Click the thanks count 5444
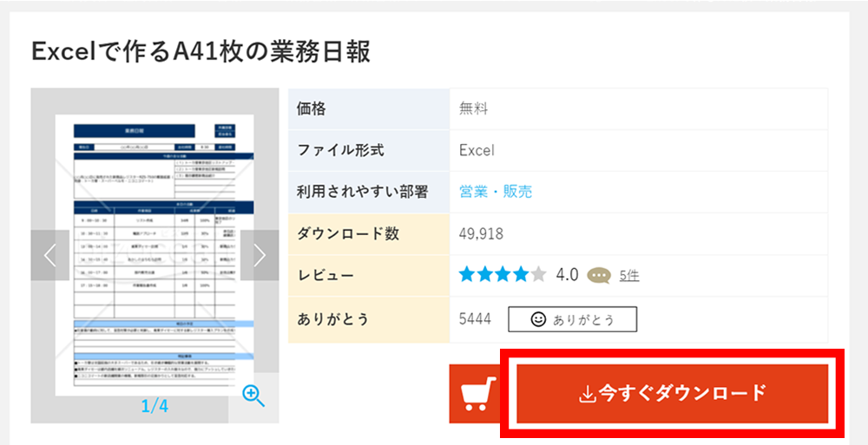The image size is (868, 445). tap(475, 319)
